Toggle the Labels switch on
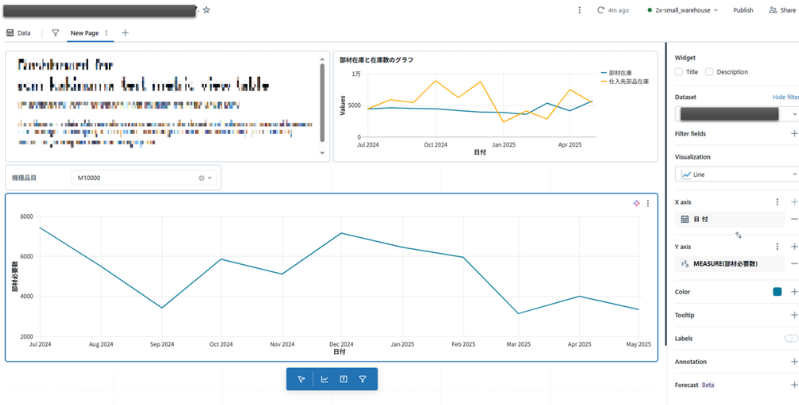This screenshot has height=405, width=799. (791, 338)
